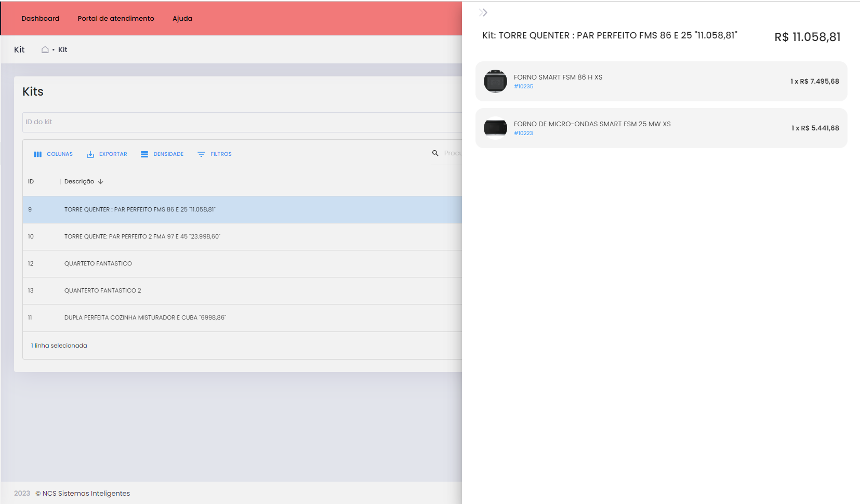Click the search magnifier icon

(x=435, y=153)
